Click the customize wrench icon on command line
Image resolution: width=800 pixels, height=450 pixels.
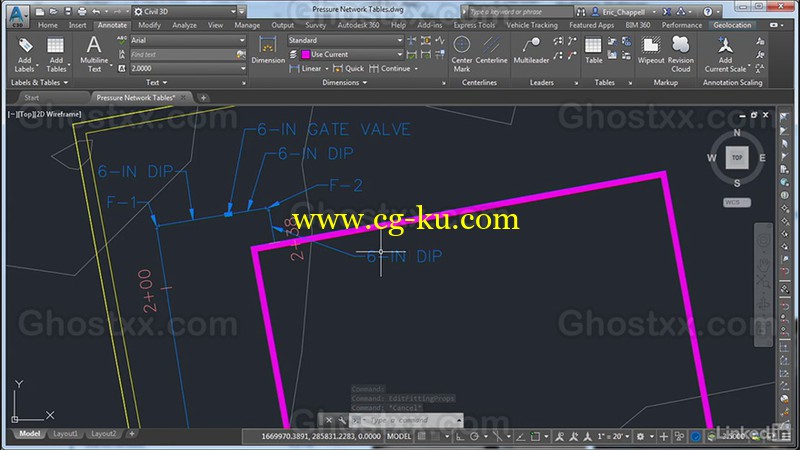pyautogui.click(x=341, y=420)
